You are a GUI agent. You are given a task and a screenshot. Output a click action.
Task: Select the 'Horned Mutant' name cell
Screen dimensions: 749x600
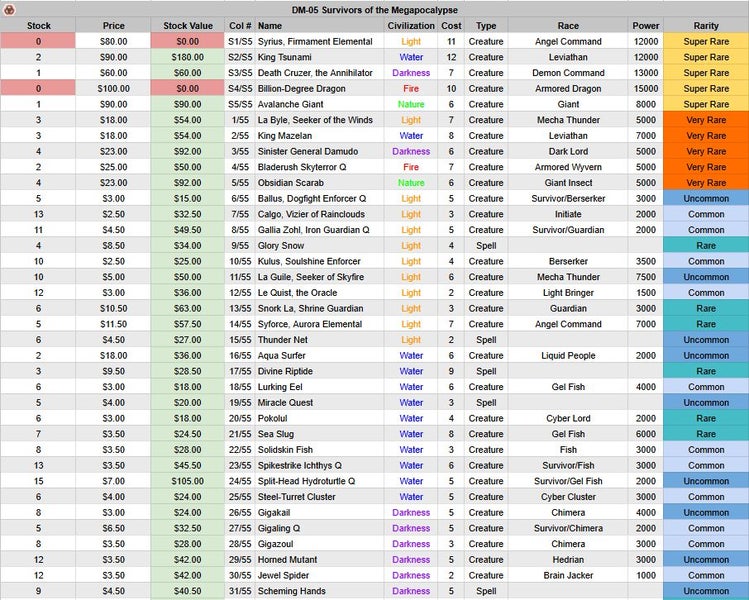click(320, 560)
